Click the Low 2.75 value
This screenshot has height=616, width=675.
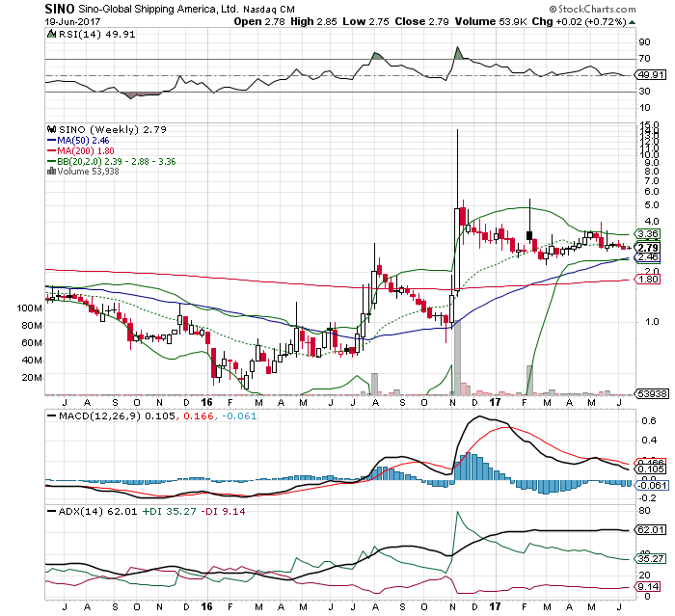pos(365,21)
